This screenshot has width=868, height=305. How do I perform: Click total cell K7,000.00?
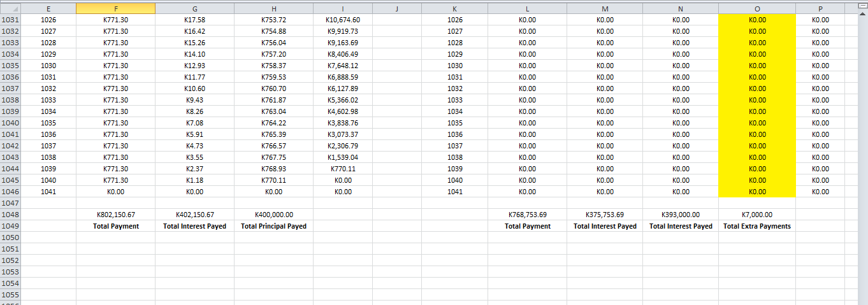[x=757, y=215]
